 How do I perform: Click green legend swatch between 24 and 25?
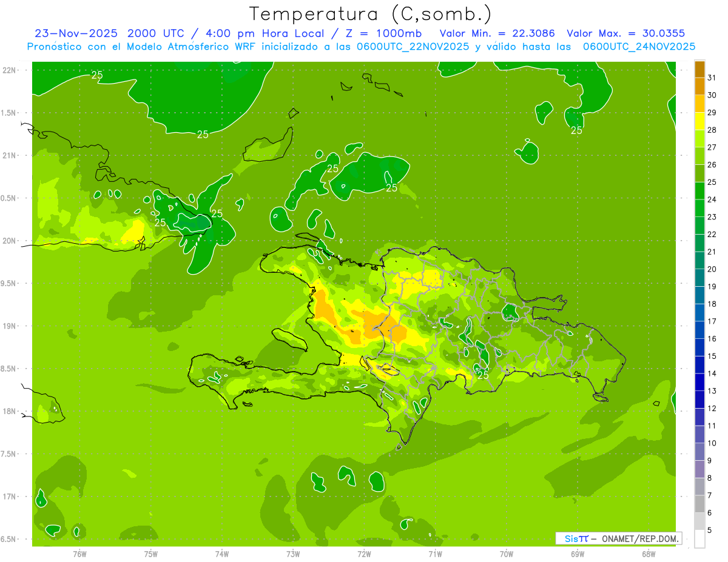coord(699,191)
